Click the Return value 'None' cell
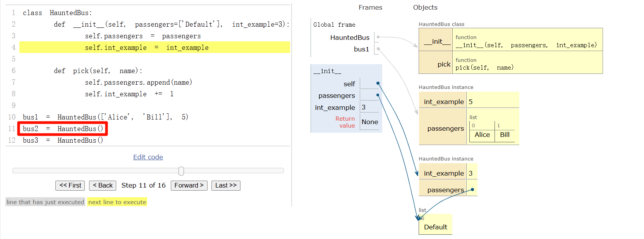This screenshot has height=239, width=644. click(369, 122)
